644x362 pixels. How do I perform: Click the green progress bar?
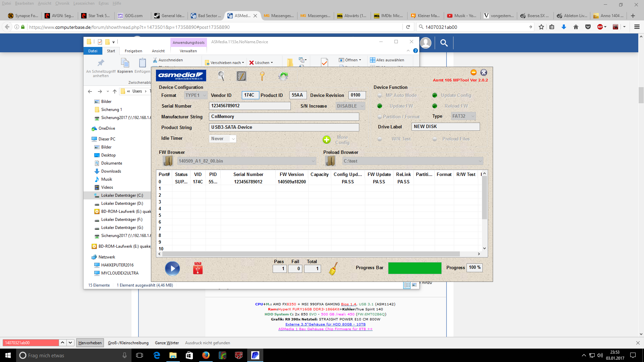415,268
